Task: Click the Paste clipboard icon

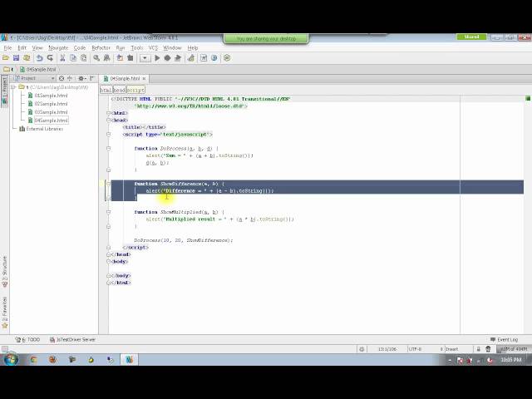Action: point(83,58)
